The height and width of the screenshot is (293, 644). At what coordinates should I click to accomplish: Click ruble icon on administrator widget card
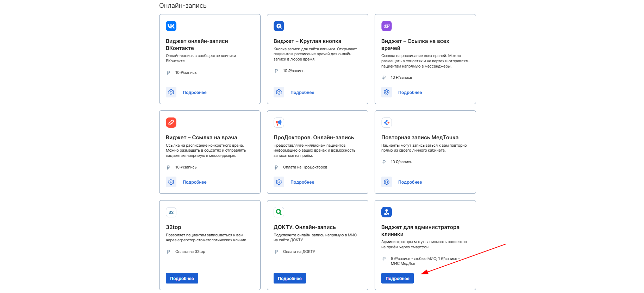pos(384,259)
